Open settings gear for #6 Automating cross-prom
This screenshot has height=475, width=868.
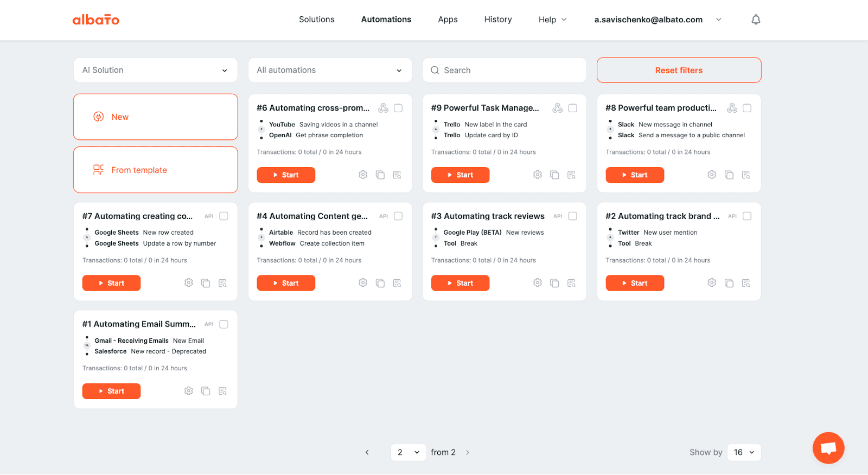(x=363, y=175)
